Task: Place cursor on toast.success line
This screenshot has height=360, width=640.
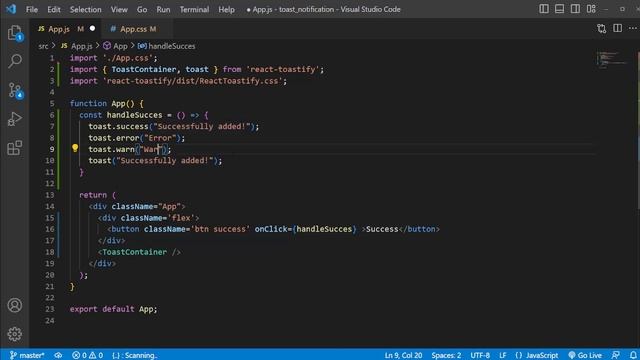Action: point(173,127)
